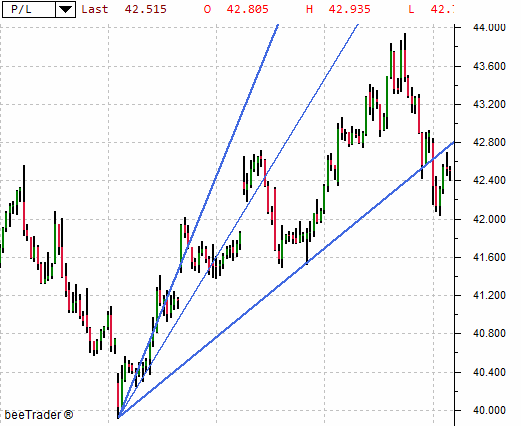This screenshot has height=446, width=521.
Task: Click the Open value 42.805
Action: (x=248, y=9)
